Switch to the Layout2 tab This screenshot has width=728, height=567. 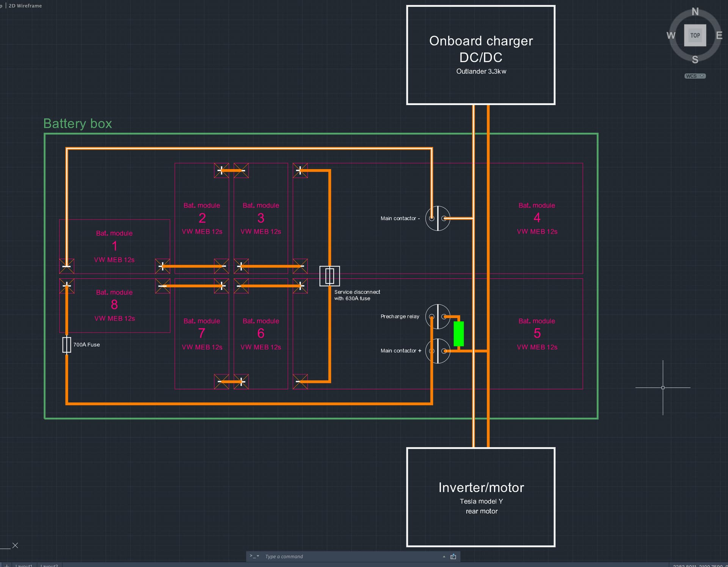(x=49, y=565)
